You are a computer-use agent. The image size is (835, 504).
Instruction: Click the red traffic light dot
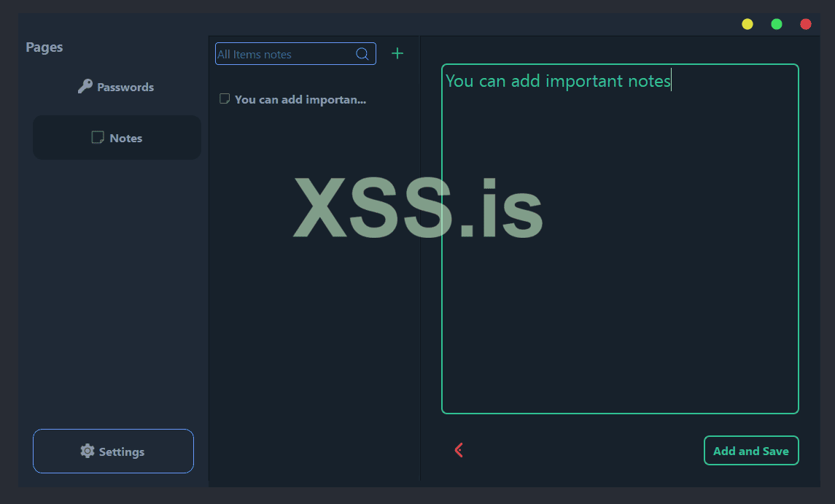coord(805,23)
